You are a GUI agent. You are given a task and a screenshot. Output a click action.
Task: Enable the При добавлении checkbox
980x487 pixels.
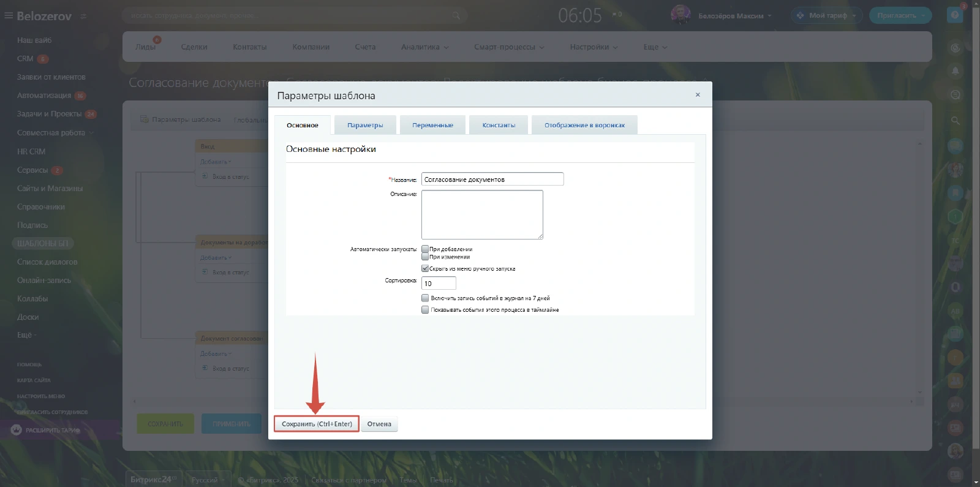point(425,249)
